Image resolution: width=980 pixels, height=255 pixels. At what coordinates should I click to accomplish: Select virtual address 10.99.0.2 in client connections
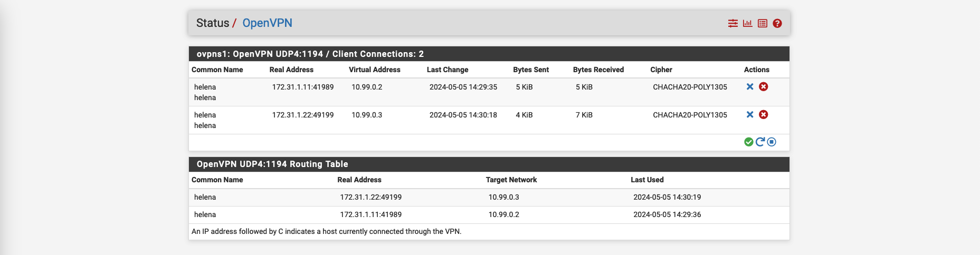coord(367,87)
